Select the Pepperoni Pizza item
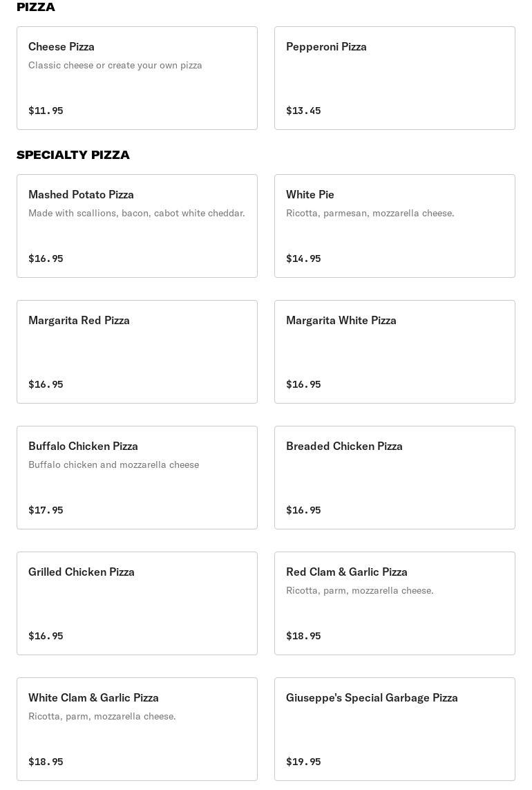The height and width of the screenshot is (790, 532). point(395,78)
